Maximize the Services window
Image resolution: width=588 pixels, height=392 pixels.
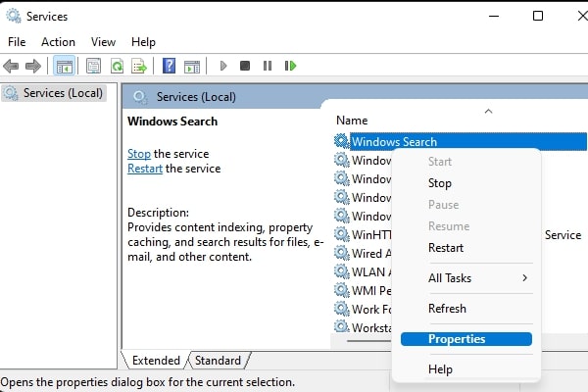coord(538,16)
